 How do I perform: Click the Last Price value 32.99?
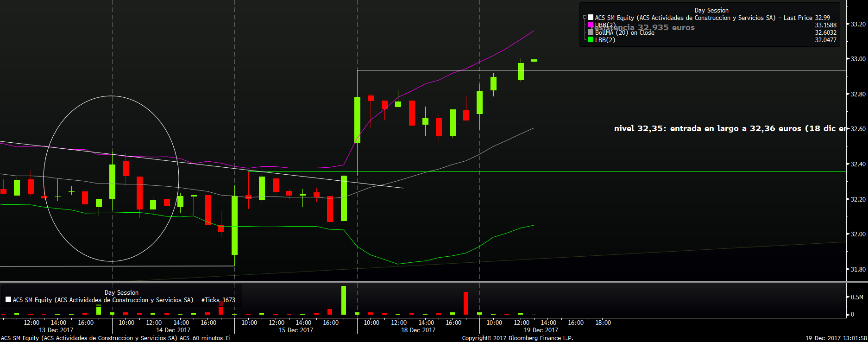tap(823, 18)
